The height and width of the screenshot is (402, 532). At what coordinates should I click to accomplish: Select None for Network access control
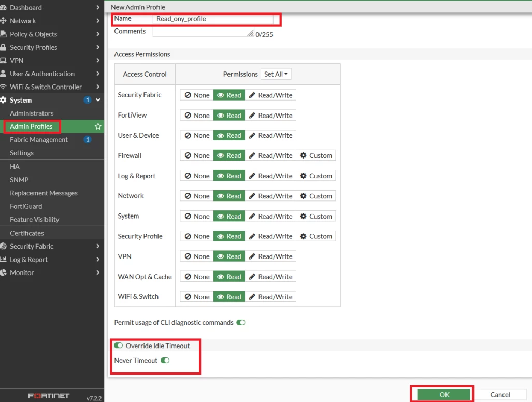point(197,196)
